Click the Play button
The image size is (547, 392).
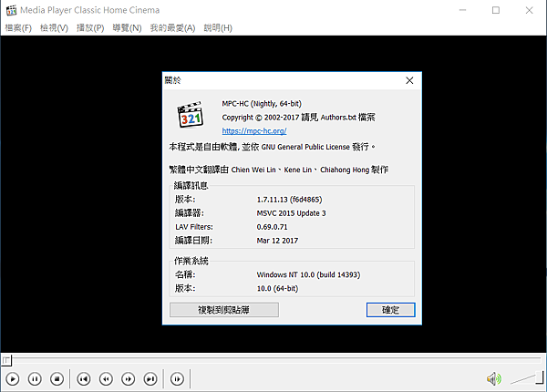(13, 378)
